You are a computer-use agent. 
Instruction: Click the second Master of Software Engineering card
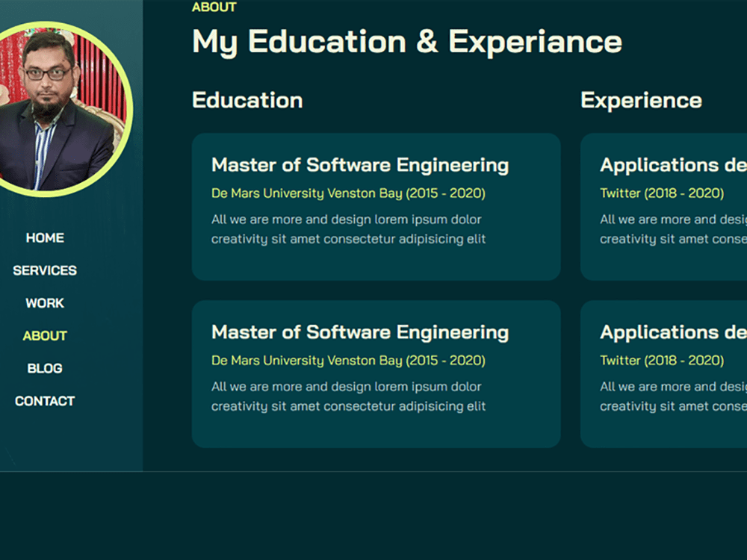tap(376, 373)
